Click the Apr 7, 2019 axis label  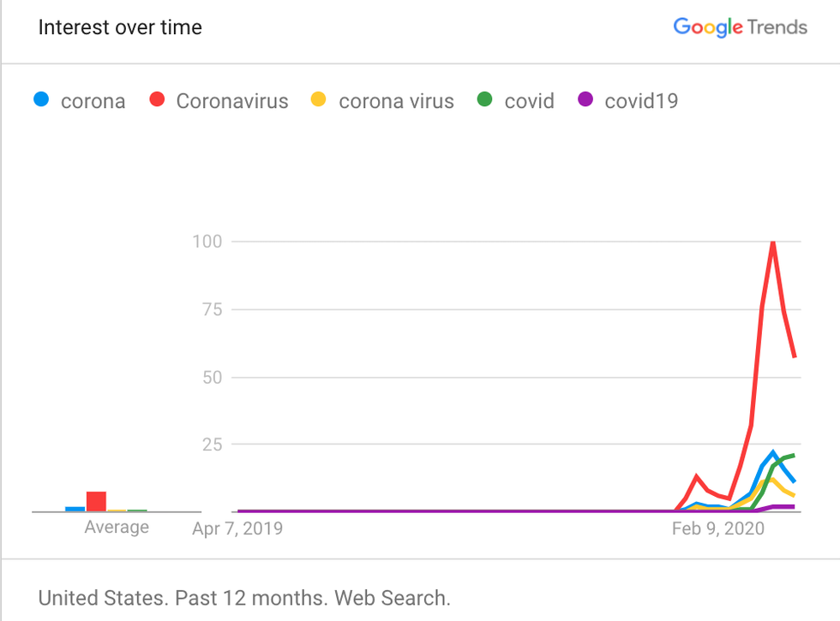coord(237,528)
